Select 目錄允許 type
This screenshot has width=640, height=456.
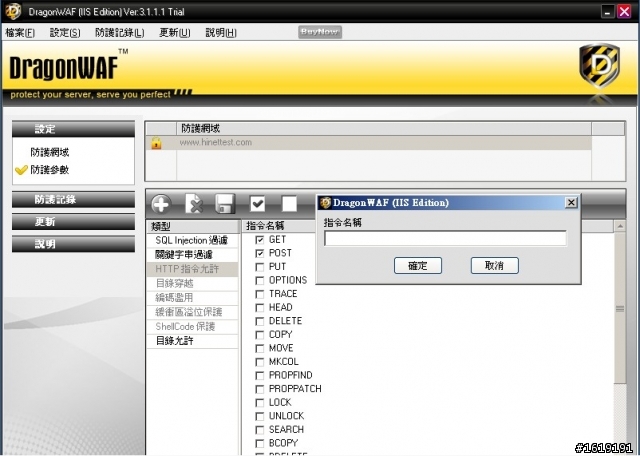click(x=192, y=341)
